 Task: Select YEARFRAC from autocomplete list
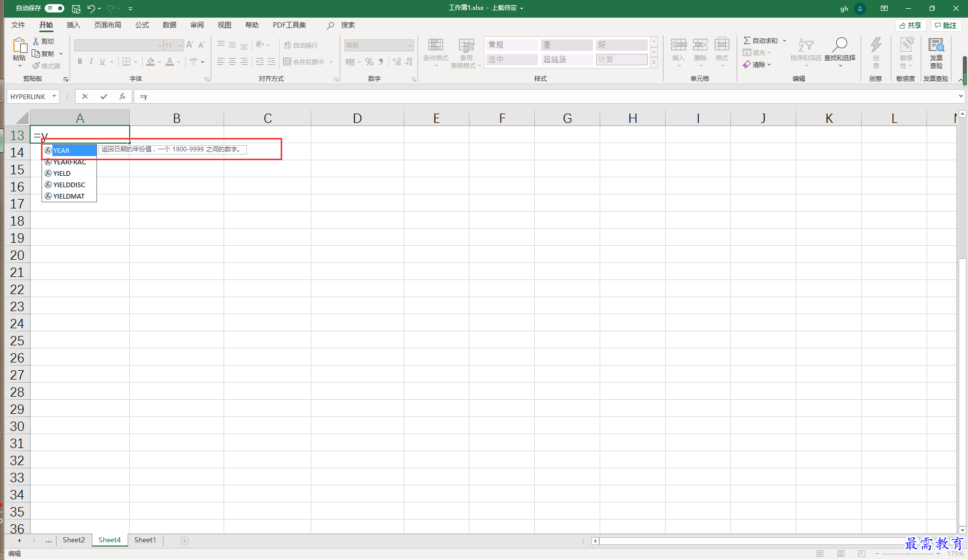[x=70, y=162]
